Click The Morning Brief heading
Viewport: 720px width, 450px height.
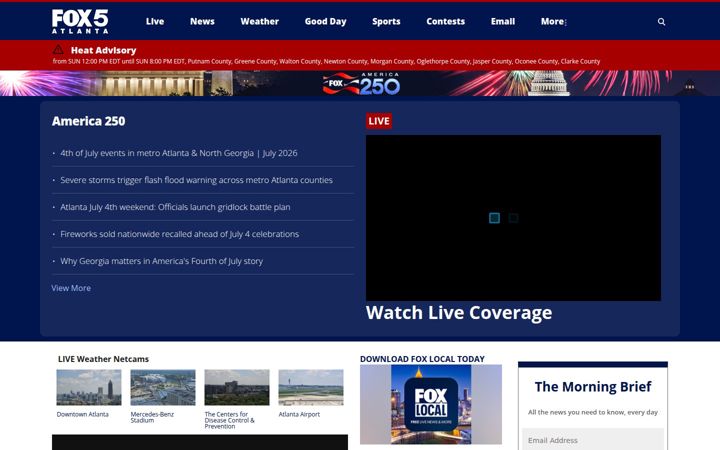coord(593,387)
